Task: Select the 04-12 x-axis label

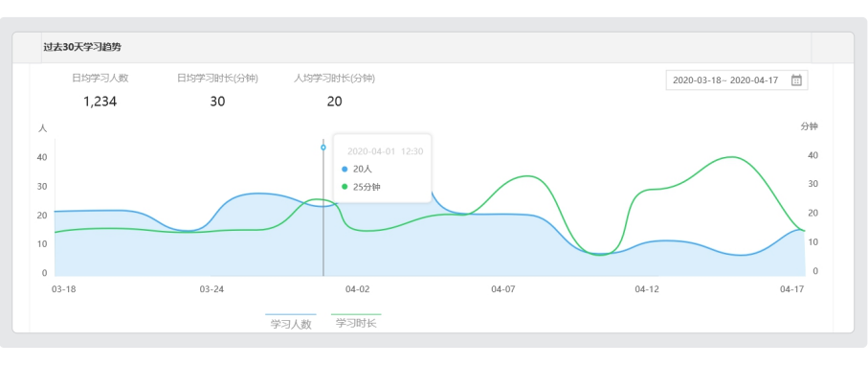Action: point(647,289)
